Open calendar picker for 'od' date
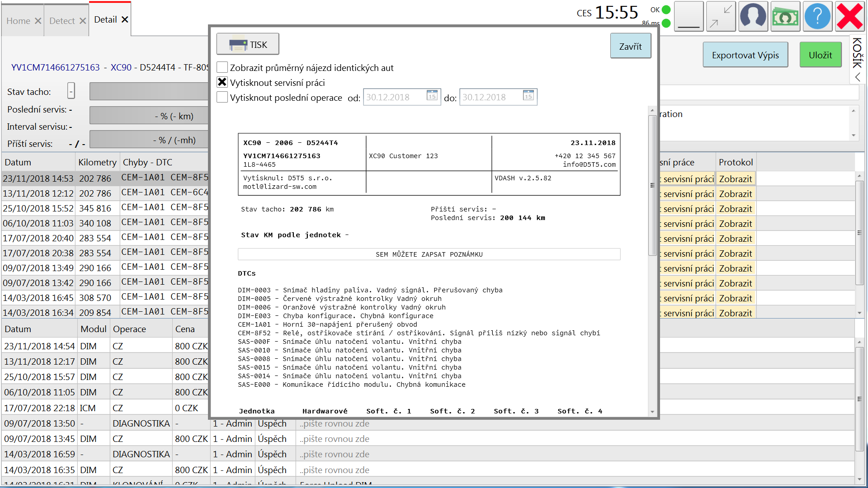The image size is (868, 488). [432, 96]
